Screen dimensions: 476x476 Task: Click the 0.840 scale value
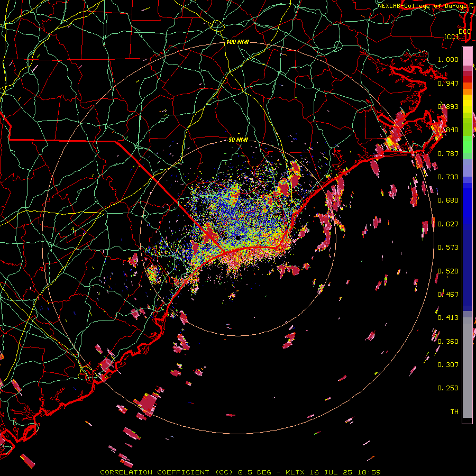click(x=448, y=130)
